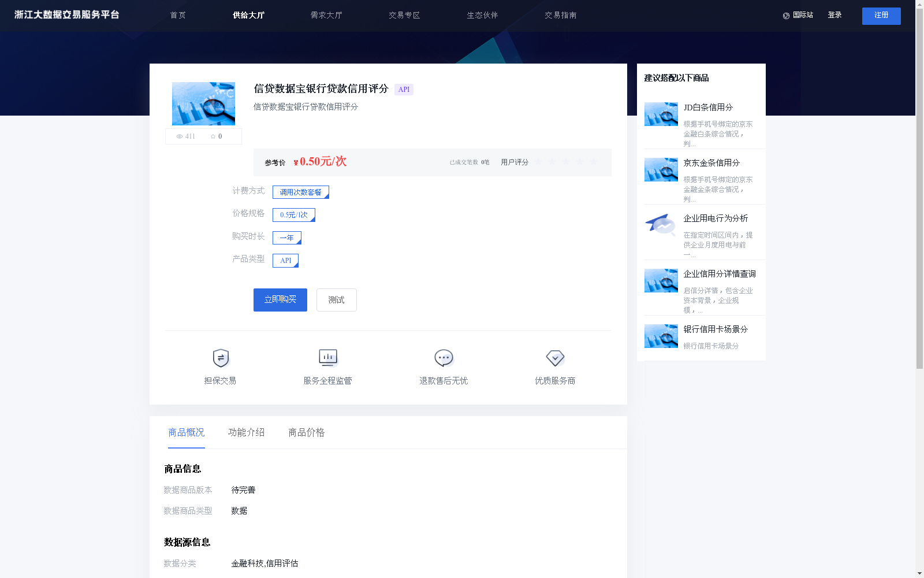Screen dimensions: 924x578
Task: Click the 待完善 version value
Action: 243,490
